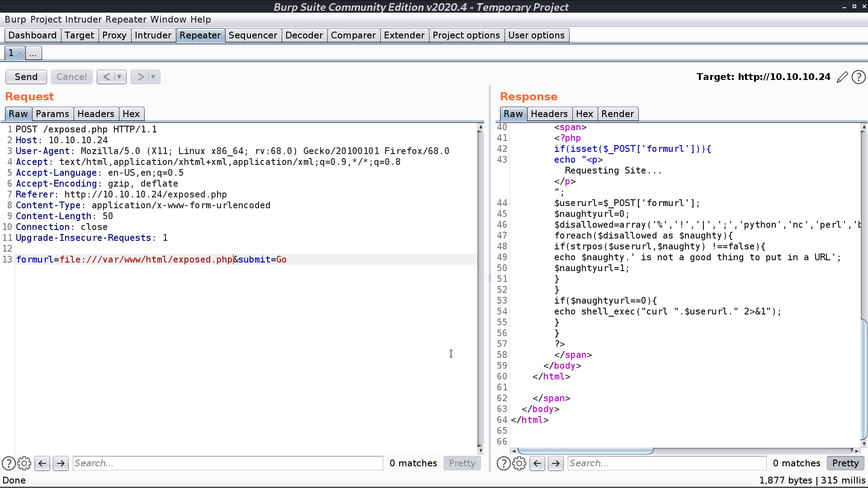Open the Window menu
This screenshot has height=488, width=868.
(168, 19)
